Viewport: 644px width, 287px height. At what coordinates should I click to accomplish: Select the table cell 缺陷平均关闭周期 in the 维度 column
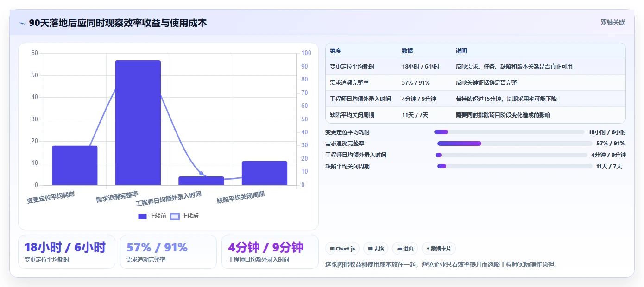[352, 115]
